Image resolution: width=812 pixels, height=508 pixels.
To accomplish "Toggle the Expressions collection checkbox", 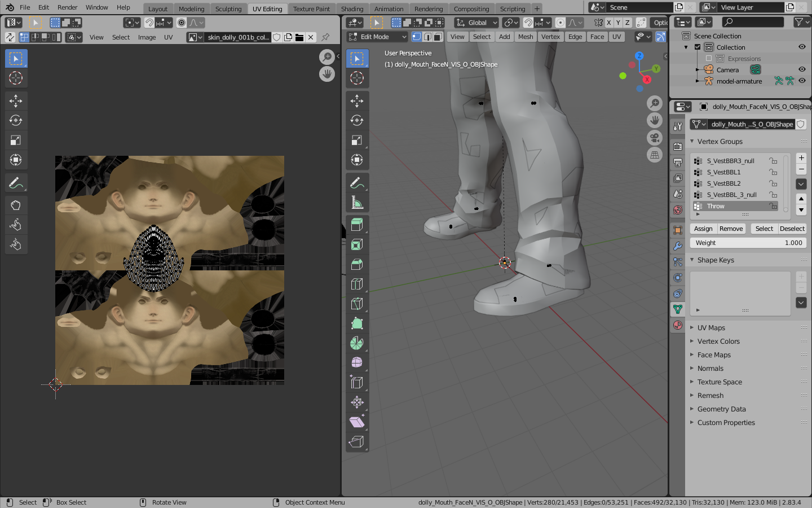I will click(709, 59).
